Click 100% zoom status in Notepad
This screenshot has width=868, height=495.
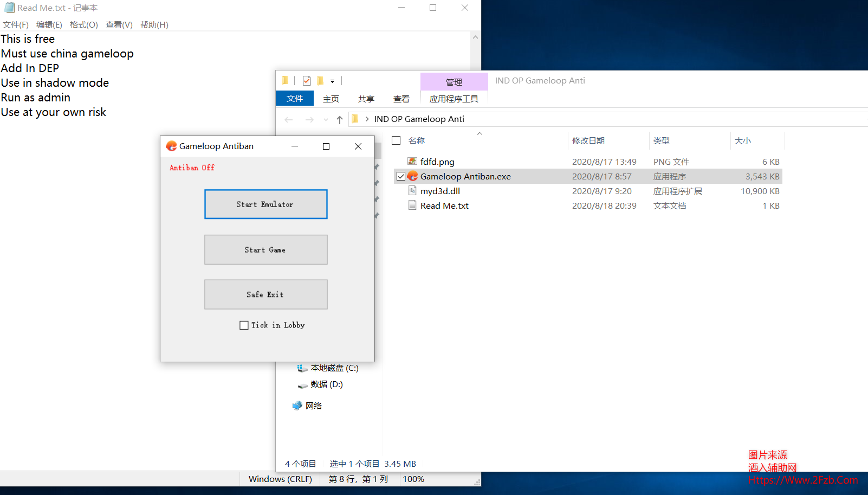[x=413, y=479]
